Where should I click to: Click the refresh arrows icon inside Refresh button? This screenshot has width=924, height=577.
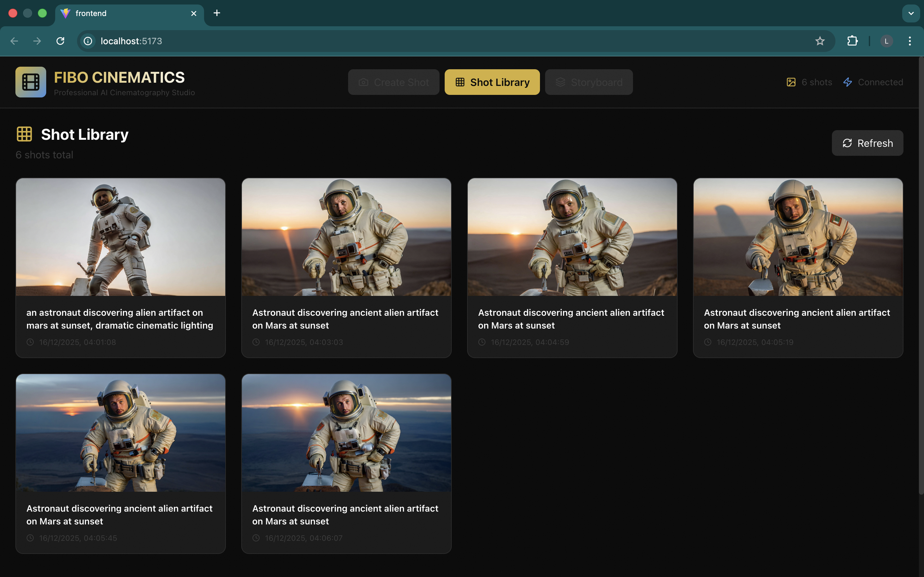(x=848, y=143)
